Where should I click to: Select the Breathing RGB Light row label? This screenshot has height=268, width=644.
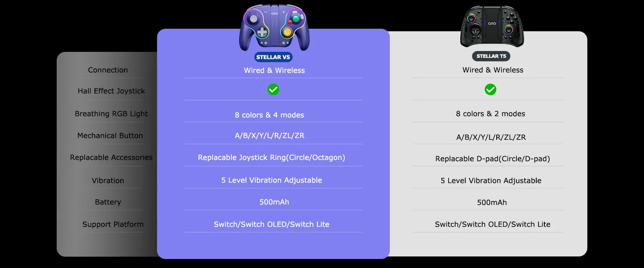(111, 114)
